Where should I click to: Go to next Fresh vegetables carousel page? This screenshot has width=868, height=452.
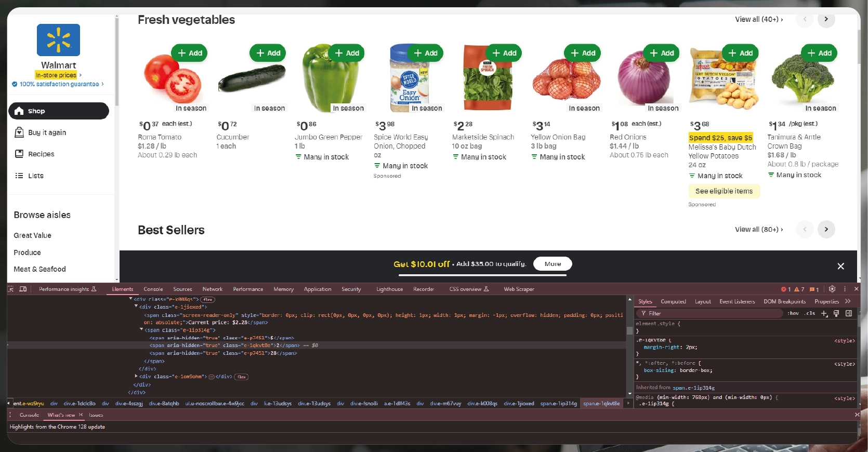(x=826, y=19)
